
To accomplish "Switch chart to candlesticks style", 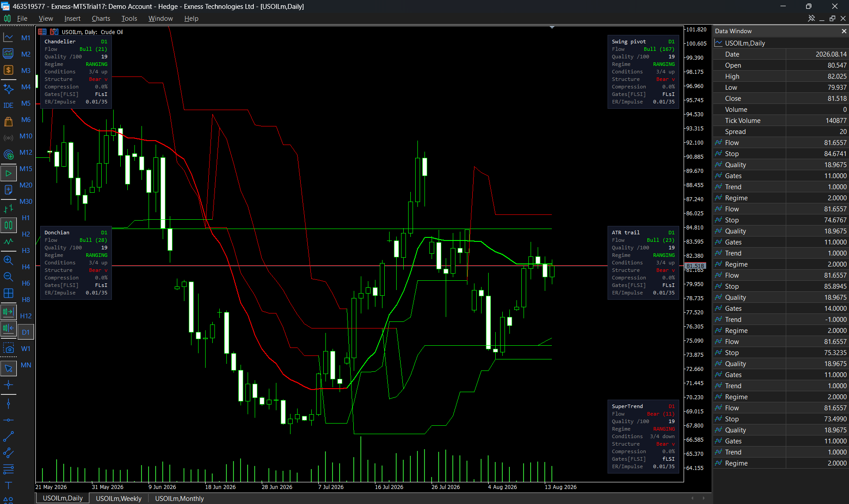I will pos(8,225).
